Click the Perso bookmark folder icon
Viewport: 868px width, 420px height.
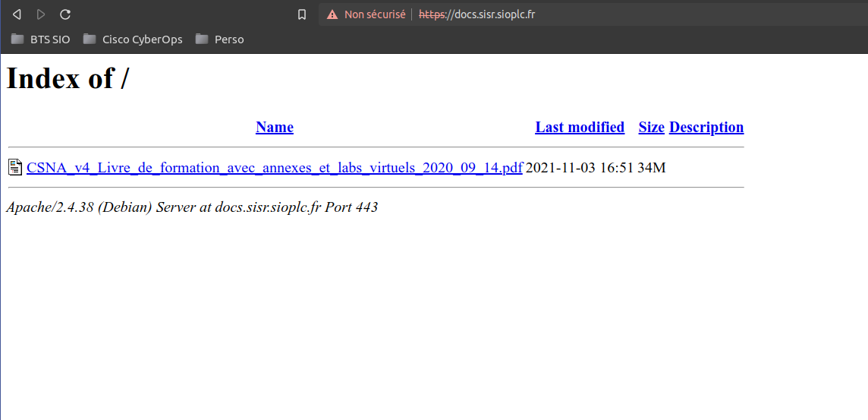202,39
